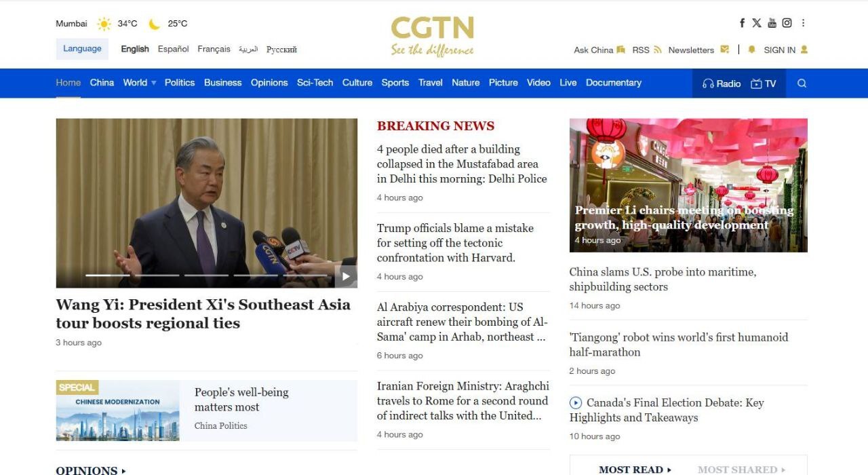Go to the Sci-Tech section
The height and width of the screenshot is (475, 868).
tap(315, 83)
